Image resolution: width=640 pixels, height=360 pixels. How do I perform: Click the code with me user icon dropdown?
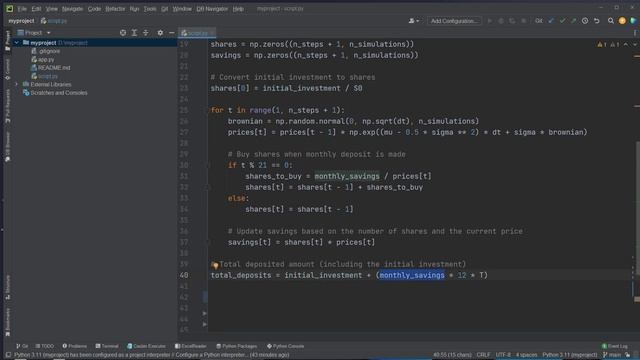413,21
